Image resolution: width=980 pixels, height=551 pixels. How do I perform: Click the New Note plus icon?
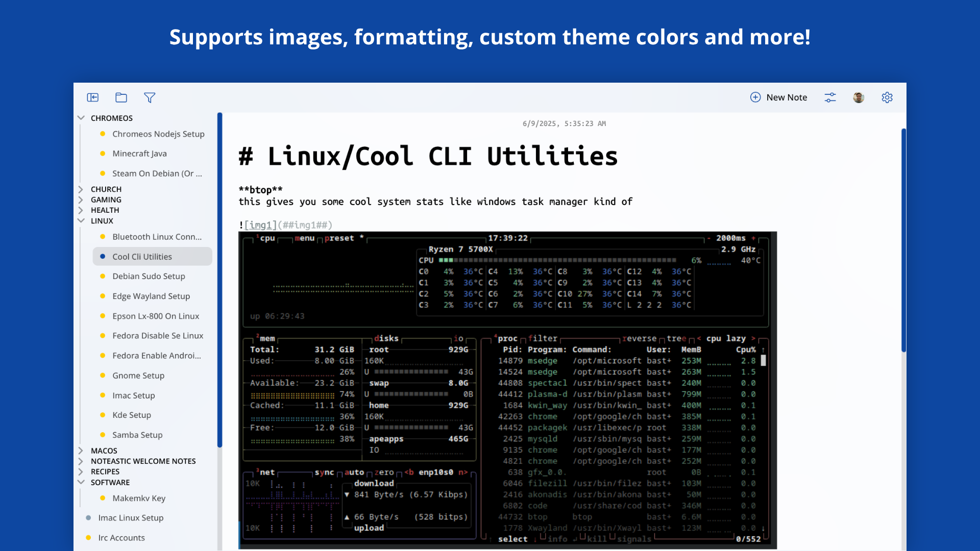755,97
